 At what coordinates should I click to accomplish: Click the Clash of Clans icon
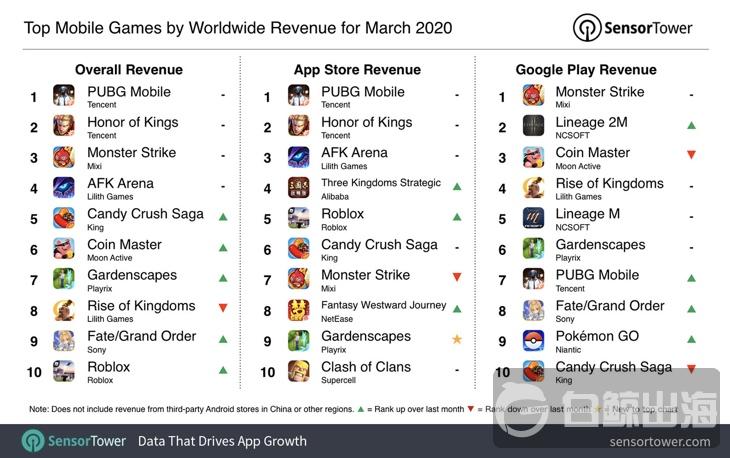pyautogui.click(x=298, y=371)
